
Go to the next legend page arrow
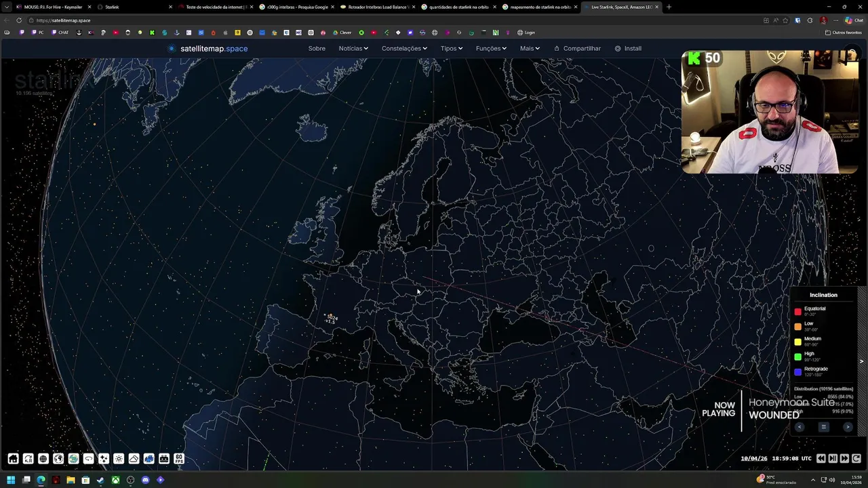pyautogui.click(x=848, y=427)
